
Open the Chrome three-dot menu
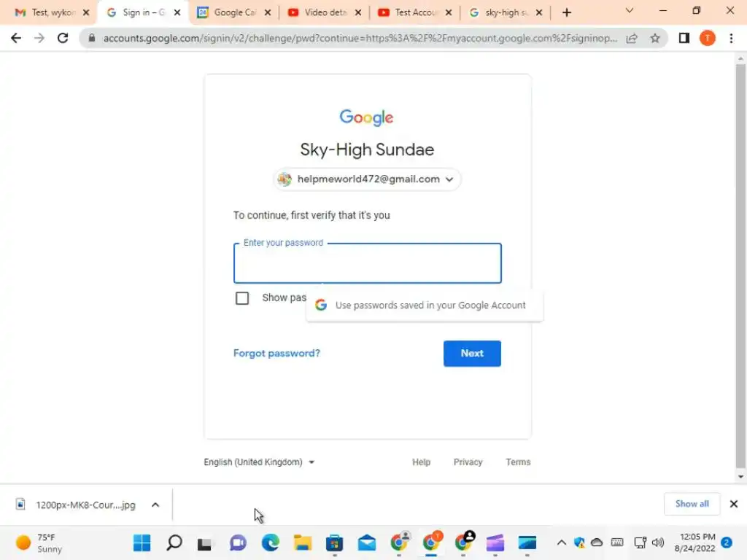(731, 38)
